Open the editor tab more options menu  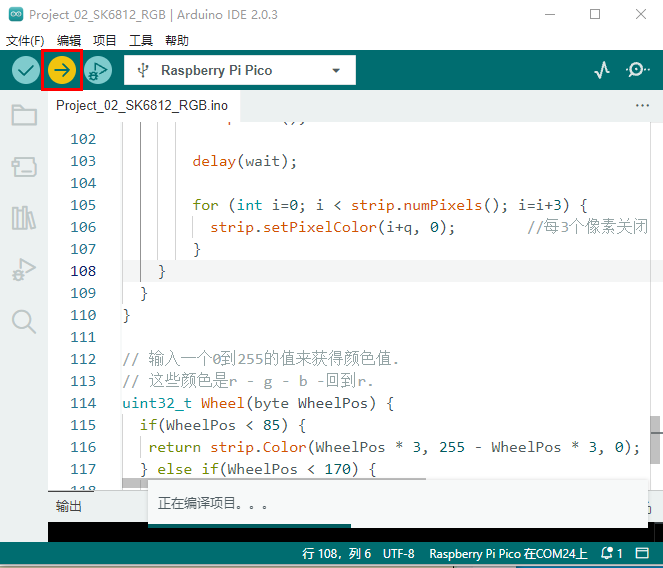click(642, 105)
